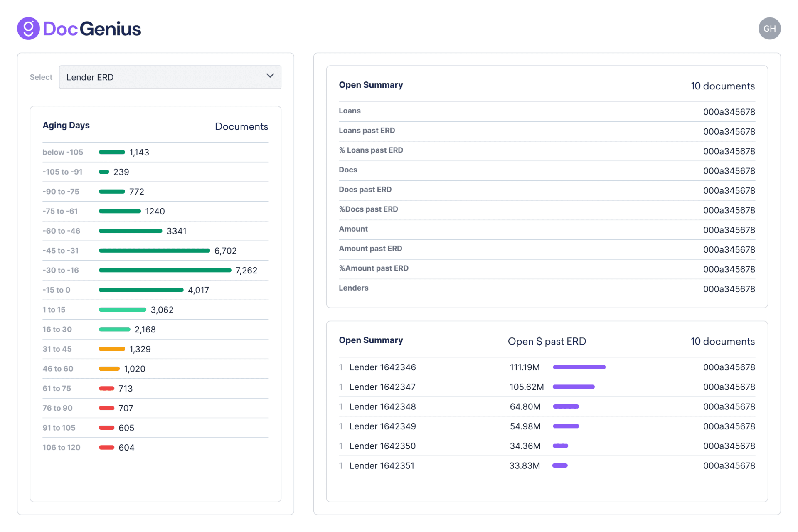The height and width of the screenshot is (532, 798).
Task: Expand the Select report chevron
Action: click(270, 76)
